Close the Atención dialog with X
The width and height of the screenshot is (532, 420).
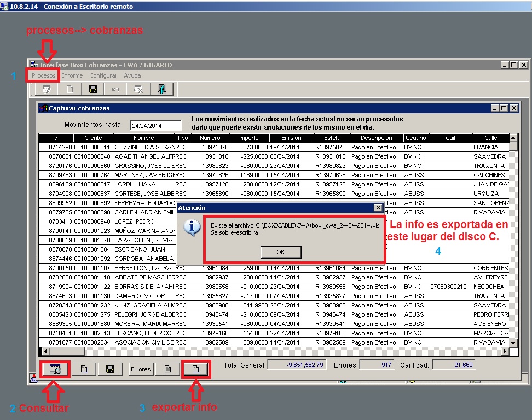[x=378, y=208]
